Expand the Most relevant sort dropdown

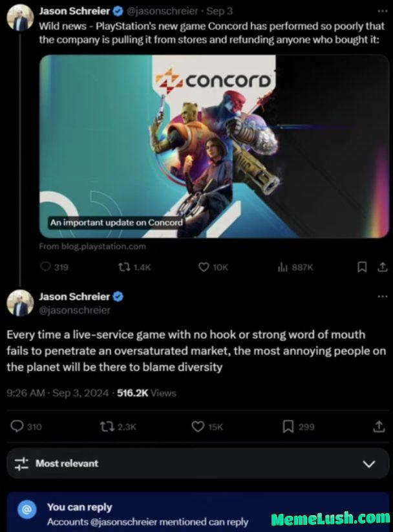[198, 463]
